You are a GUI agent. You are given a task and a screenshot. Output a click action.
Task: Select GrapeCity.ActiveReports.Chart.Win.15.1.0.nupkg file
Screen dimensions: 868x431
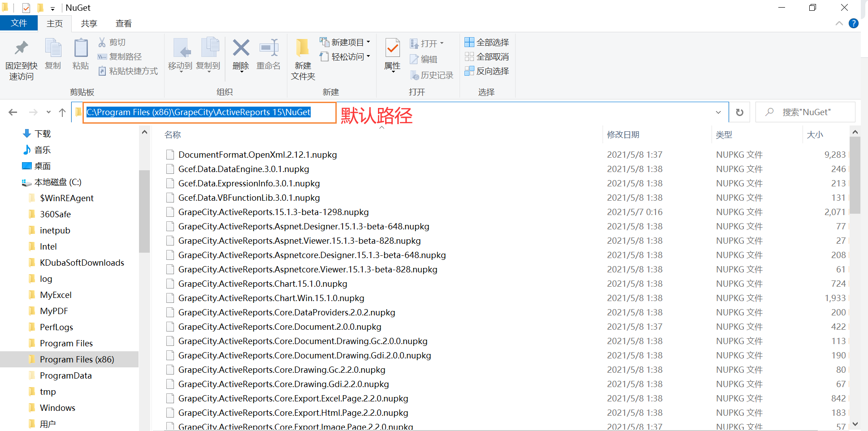(x=271, y=298)
